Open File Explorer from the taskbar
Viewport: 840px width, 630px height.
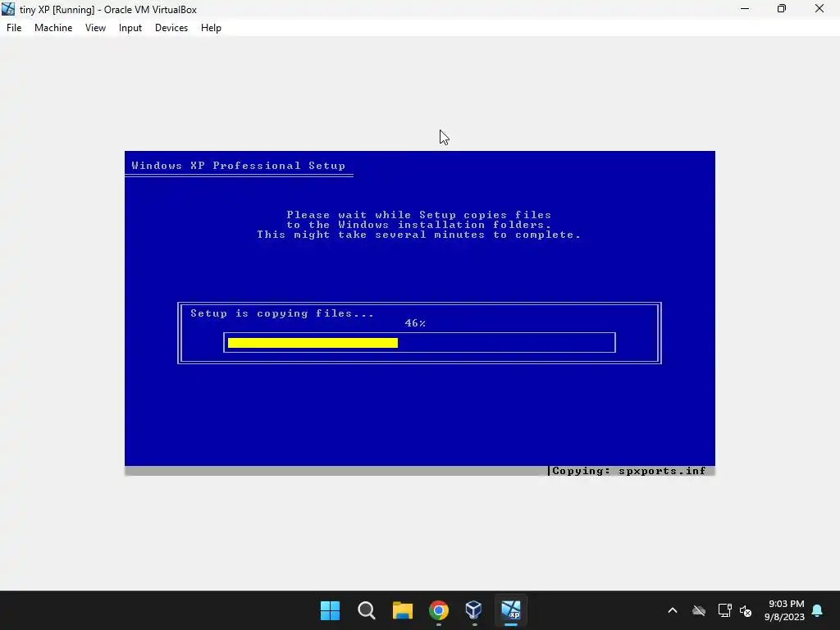[x=402, y=610]
